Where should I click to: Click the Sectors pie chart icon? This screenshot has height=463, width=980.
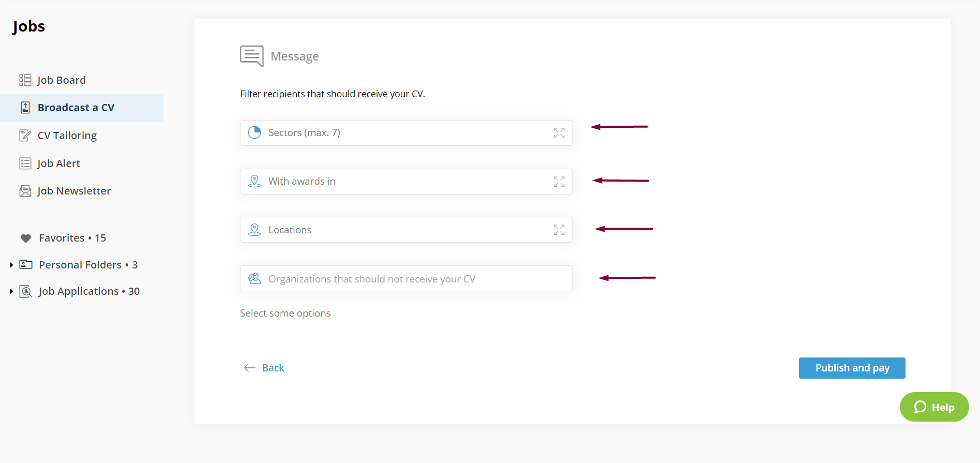pos(254,133)
